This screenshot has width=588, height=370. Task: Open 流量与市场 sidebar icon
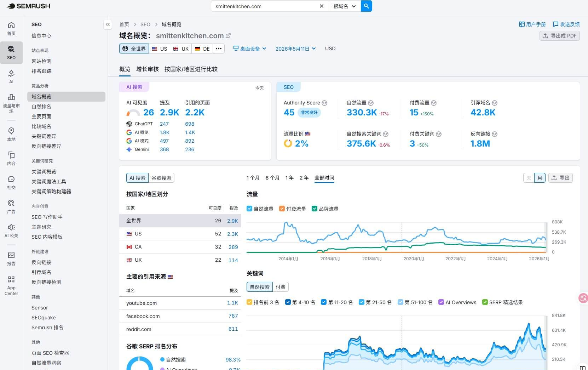(x=11, y=103)
